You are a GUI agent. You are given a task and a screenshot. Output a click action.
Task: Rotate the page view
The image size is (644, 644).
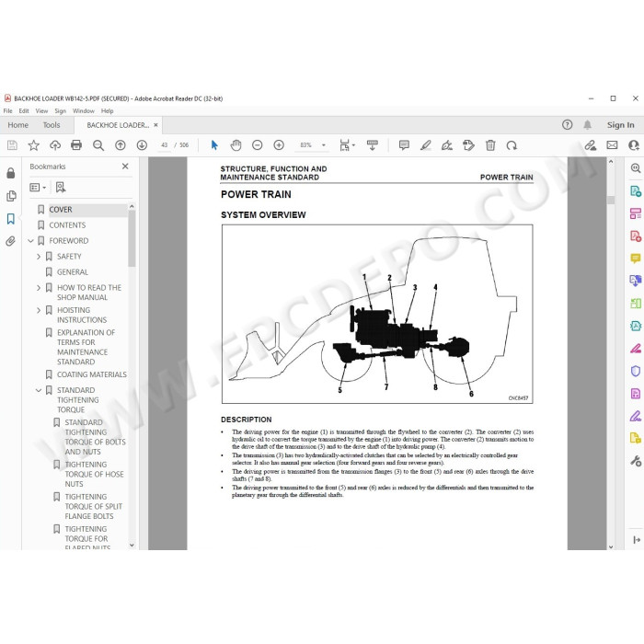(x=512, y=145)
